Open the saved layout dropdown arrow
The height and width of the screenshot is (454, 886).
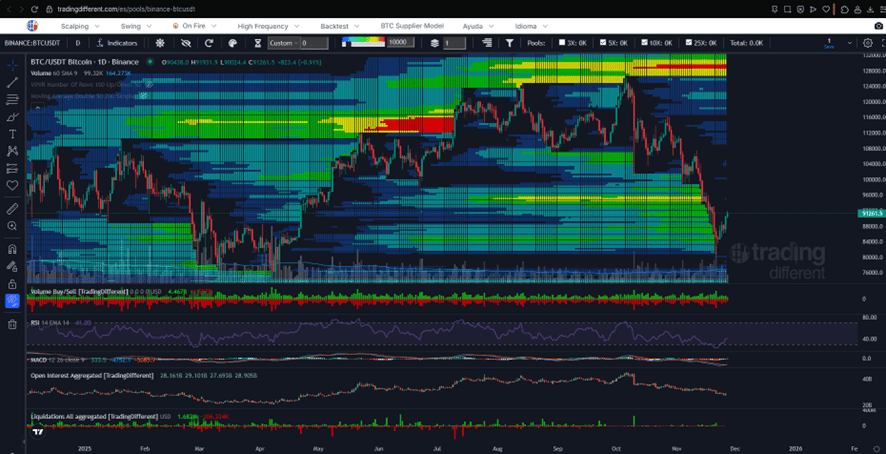pyautogui.click(x=849, y=43)
